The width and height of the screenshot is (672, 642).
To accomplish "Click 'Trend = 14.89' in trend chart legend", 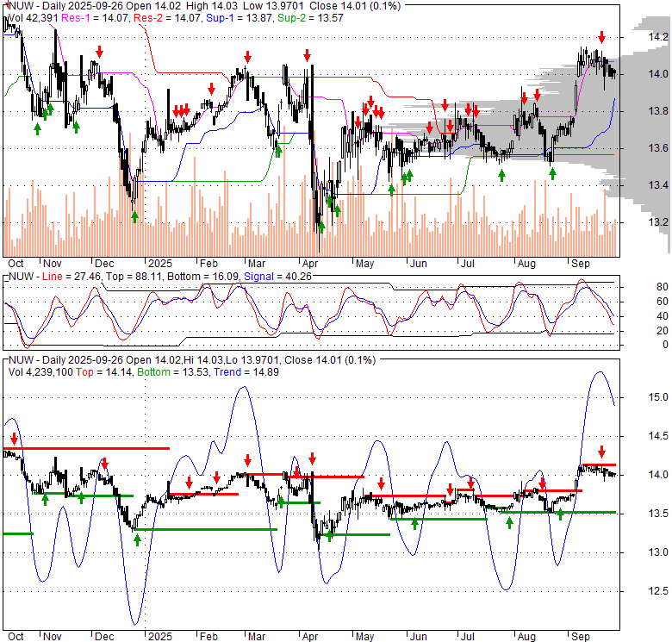I will (246, 372).
